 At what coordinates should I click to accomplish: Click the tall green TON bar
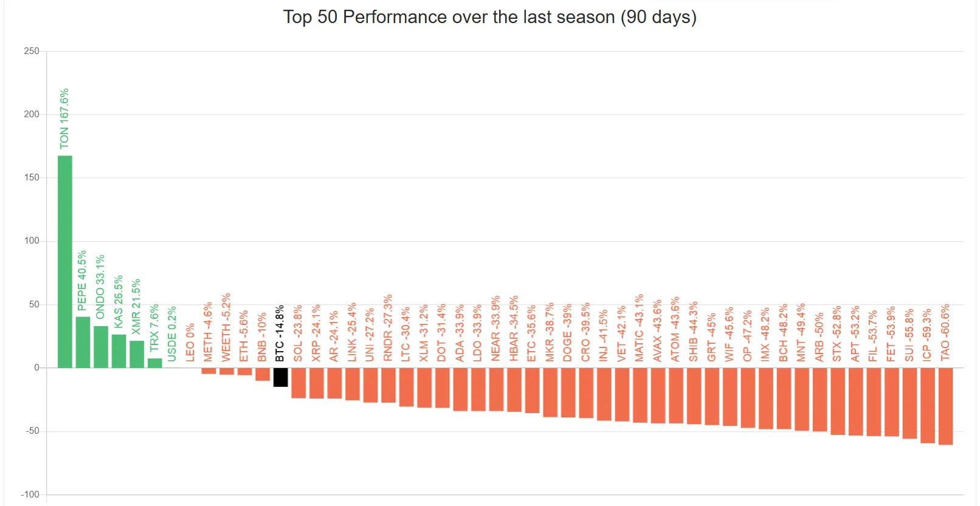[65, 262]
